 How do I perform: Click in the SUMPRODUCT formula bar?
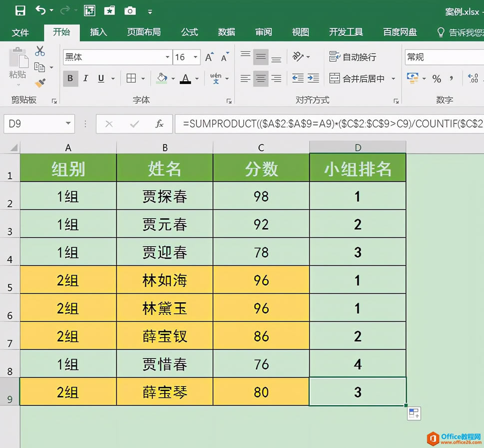[x=329, y=124]
